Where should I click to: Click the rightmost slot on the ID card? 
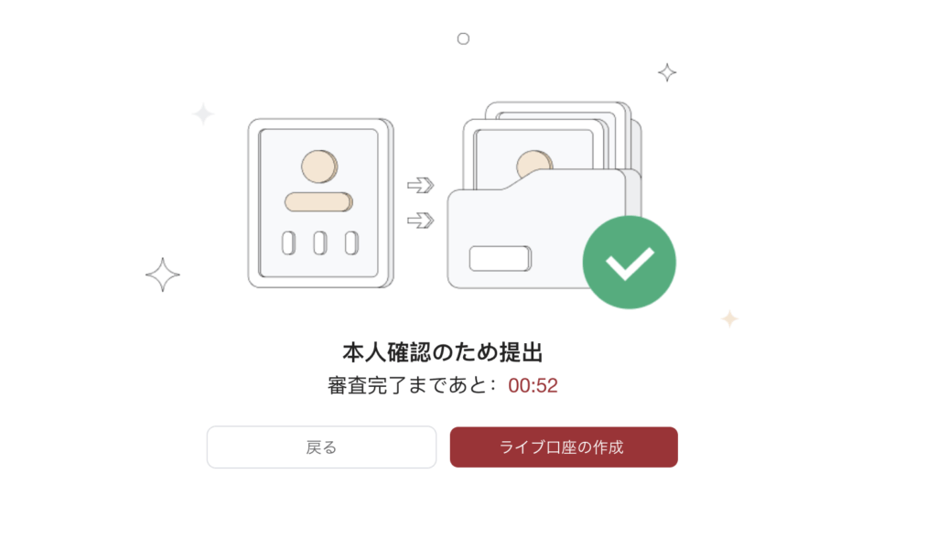[x=352, y=243]
